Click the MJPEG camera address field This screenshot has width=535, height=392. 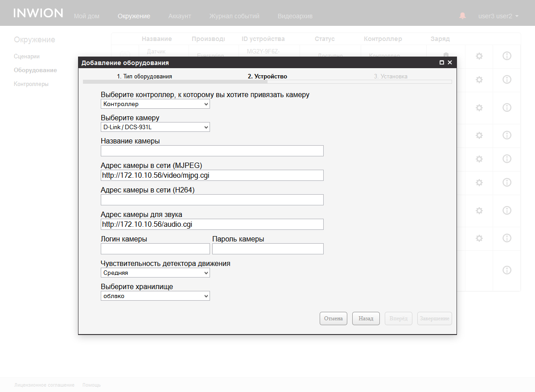click(x=212, y=176)
